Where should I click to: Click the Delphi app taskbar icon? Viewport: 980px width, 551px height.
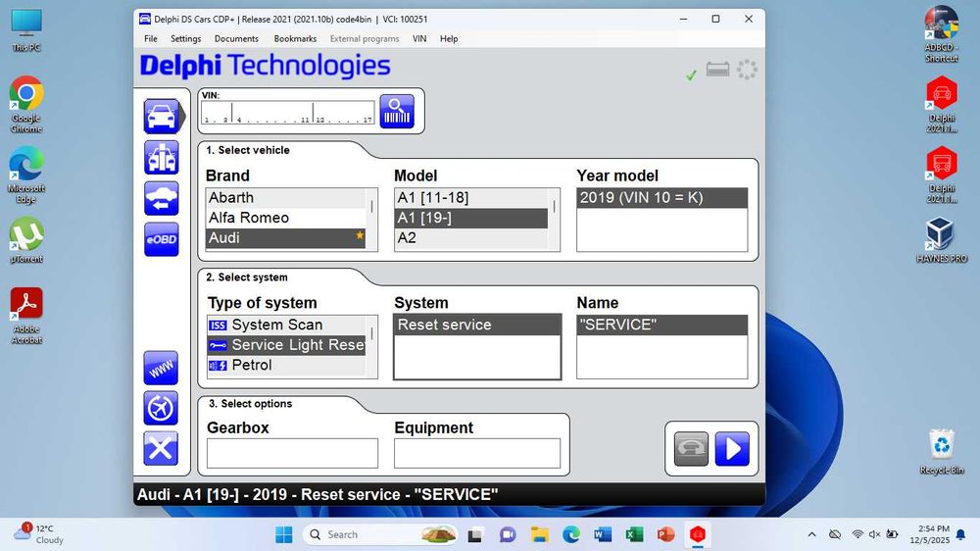[698, 534]
